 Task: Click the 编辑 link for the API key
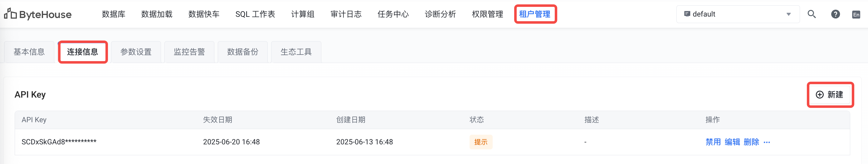(732, 142)
